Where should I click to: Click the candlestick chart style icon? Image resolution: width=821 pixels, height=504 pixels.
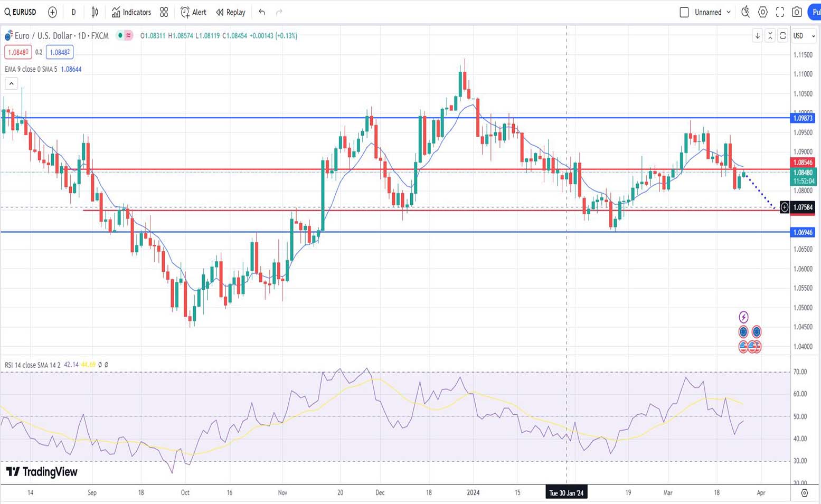95,12
